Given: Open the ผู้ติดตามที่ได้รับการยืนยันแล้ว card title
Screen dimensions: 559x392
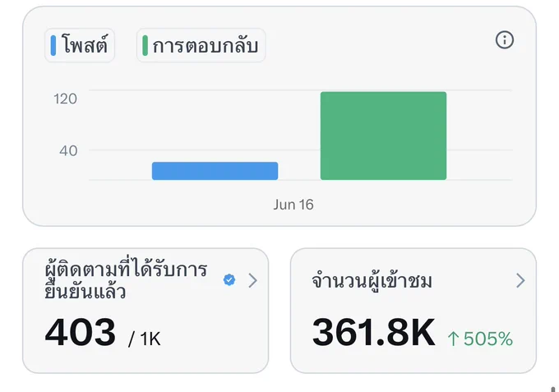Looking at the screenshot, I should (x=126, y=280).
